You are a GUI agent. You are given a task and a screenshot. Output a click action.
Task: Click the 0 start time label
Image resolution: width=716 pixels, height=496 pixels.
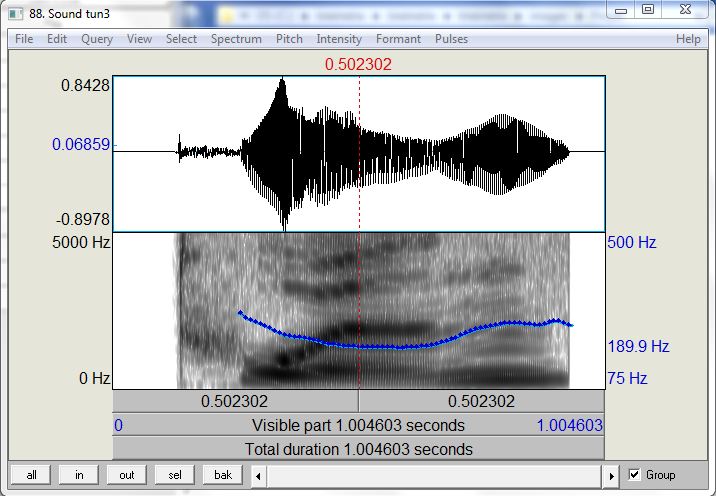coord(118,425)
